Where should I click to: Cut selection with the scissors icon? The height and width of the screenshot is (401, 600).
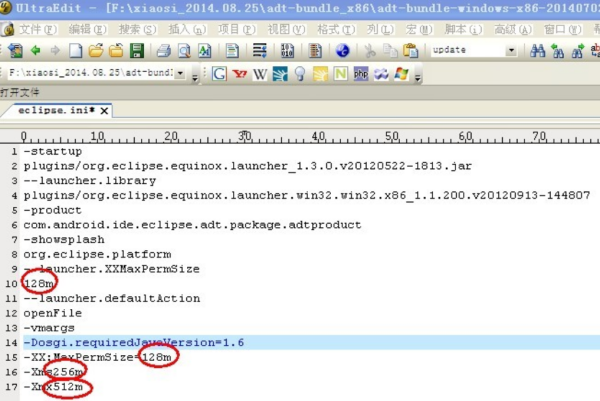[x=370, y=51]
